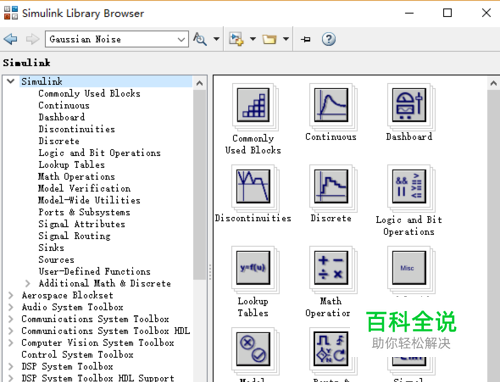The height and width of the screenshot is (382, 500).
Task: Open the folder dropdown arrow
Action: tap(286, 39)
